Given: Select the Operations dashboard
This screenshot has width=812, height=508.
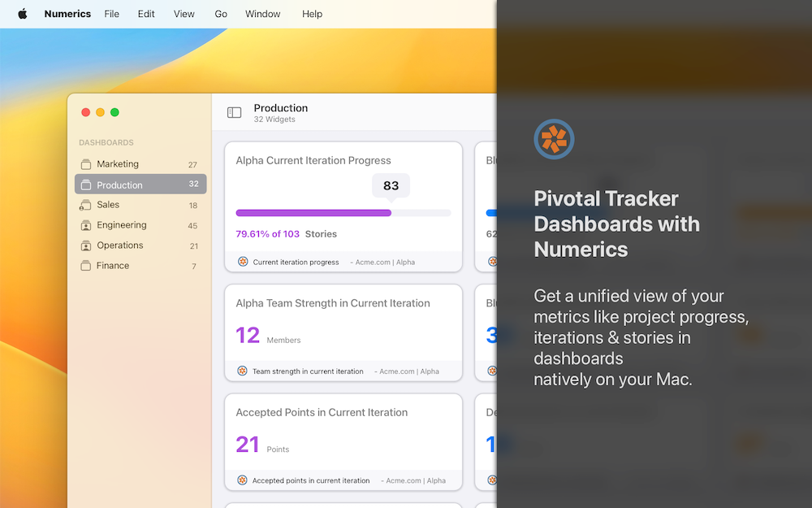Looking at the screenshot, I should [140, 245].
